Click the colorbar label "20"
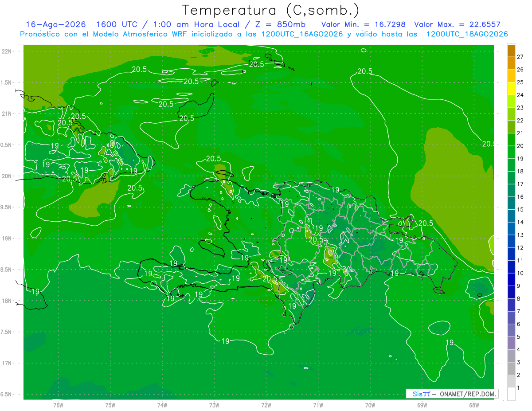 520,146
